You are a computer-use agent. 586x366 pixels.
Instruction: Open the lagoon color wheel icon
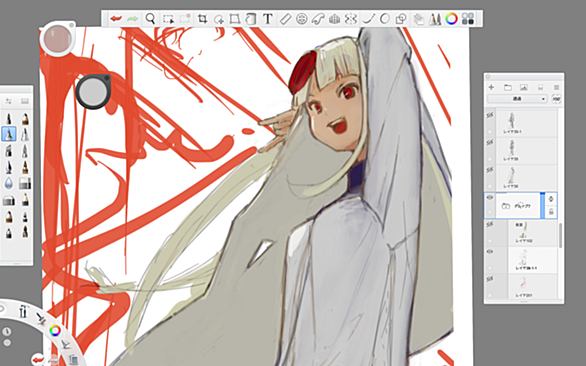click(55, 330)
